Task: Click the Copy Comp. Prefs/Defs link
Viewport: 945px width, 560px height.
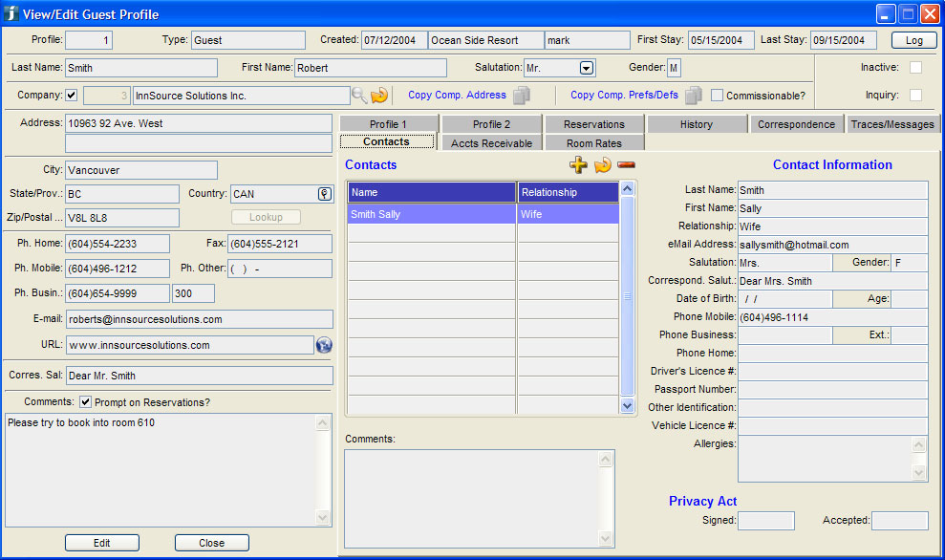Action: pos(624,95)
